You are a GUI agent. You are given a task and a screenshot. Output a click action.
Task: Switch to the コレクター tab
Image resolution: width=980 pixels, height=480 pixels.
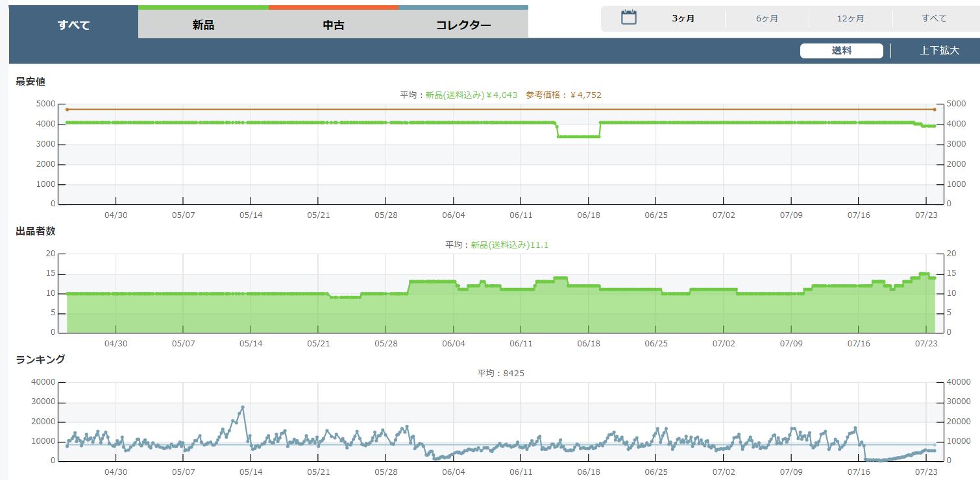click(463, 25)
